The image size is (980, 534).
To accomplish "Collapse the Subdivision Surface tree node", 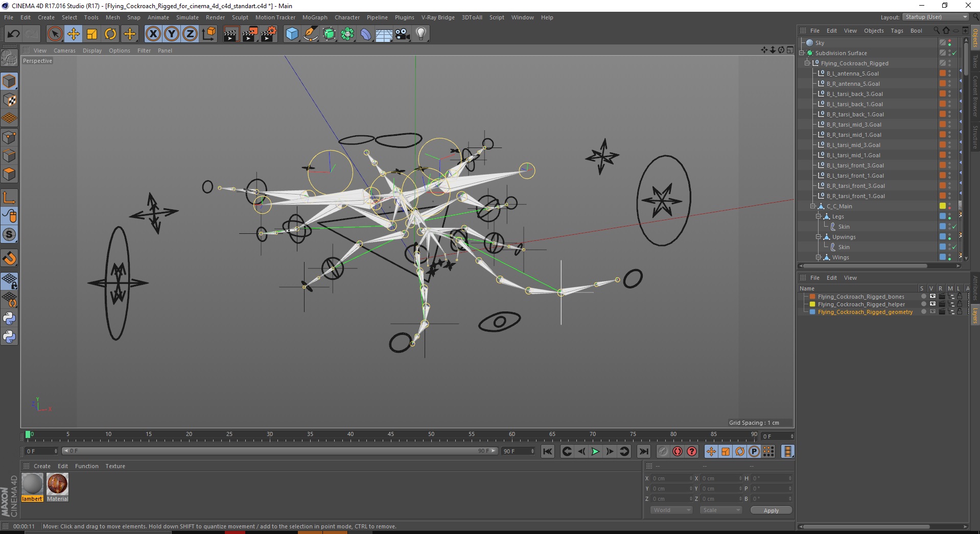I will (x=802, y=53).
